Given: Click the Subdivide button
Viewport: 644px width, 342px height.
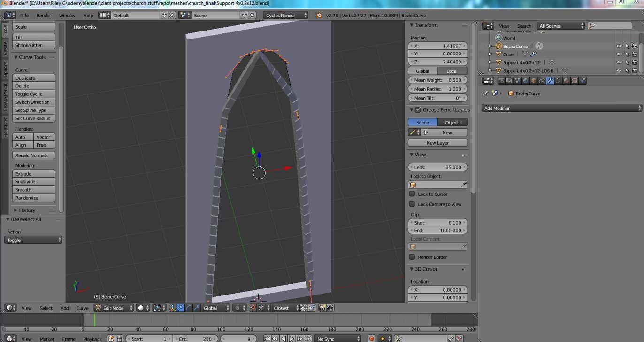Looking at the screenshot, I should click(x=33, y=182).
